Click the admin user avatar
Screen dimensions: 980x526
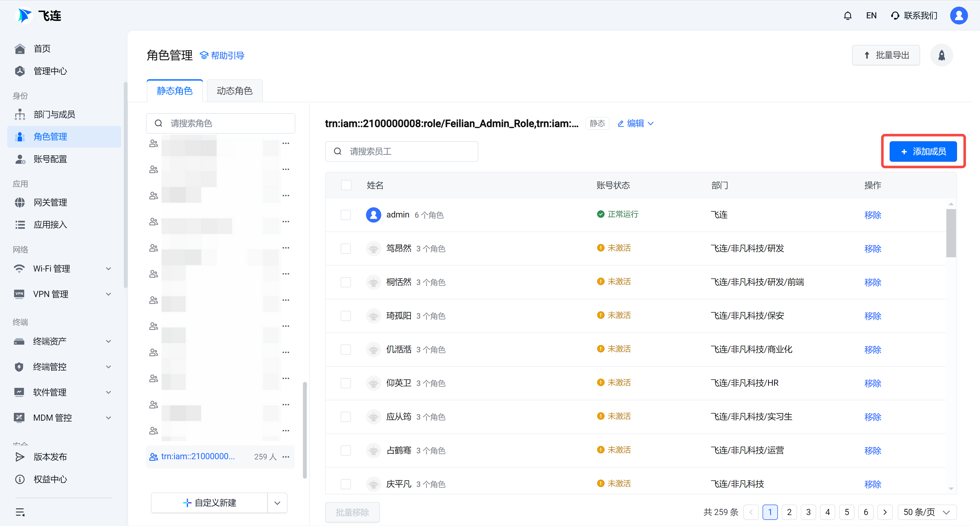[x=373, y=215]
